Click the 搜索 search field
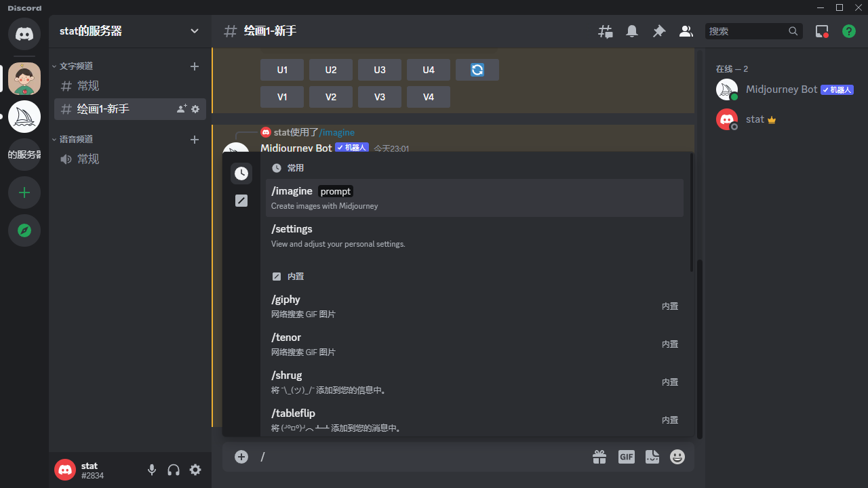The height and width of the screenshot is (488, 868). (754, 31)
